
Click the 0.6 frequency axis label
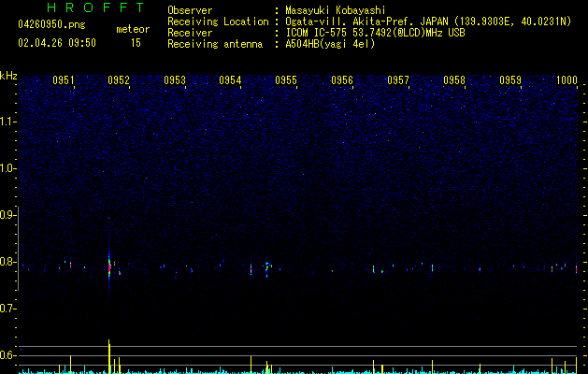click(x=7, y=355)
